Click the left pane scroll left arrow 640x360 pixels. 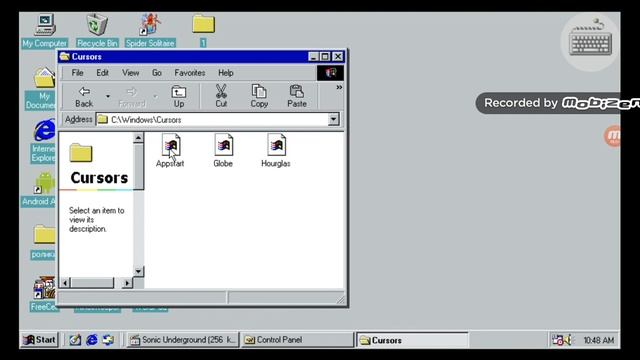click(65, 282)
